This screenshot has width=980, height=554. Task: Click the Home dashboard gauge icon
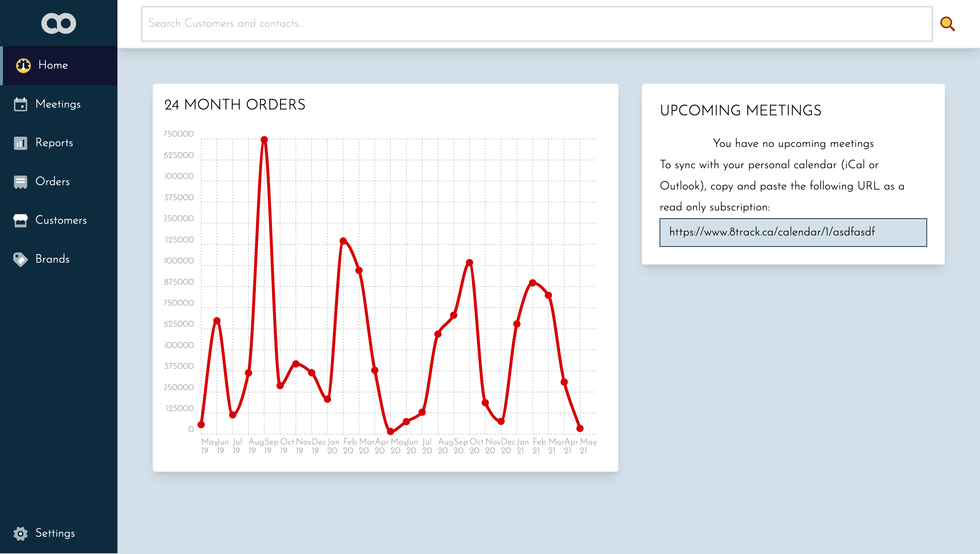coord(23,65)
